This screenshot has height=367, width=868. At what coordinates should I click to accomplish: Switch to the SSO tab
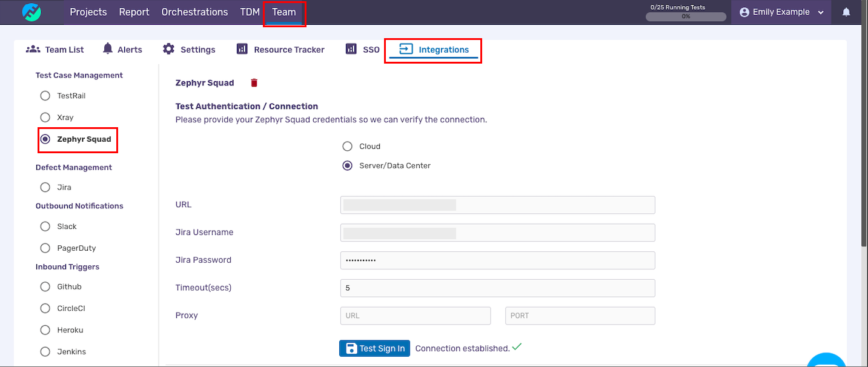363,50
